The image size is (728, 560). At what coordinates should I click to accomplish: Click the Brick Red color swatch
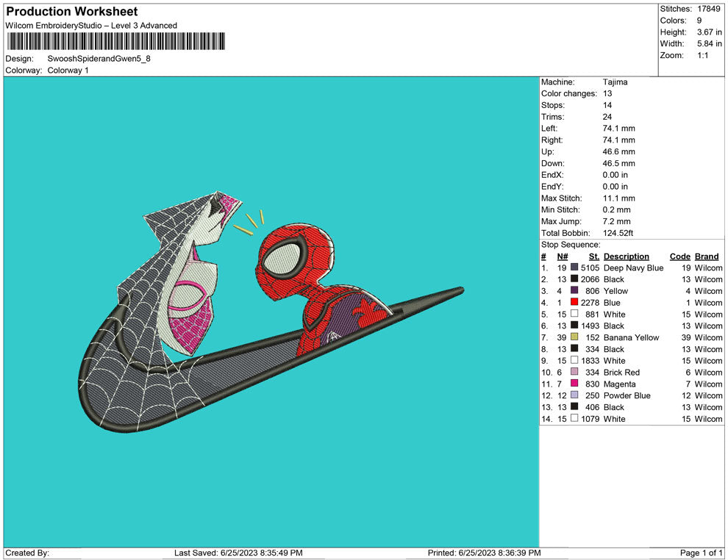tap(574, 373)
